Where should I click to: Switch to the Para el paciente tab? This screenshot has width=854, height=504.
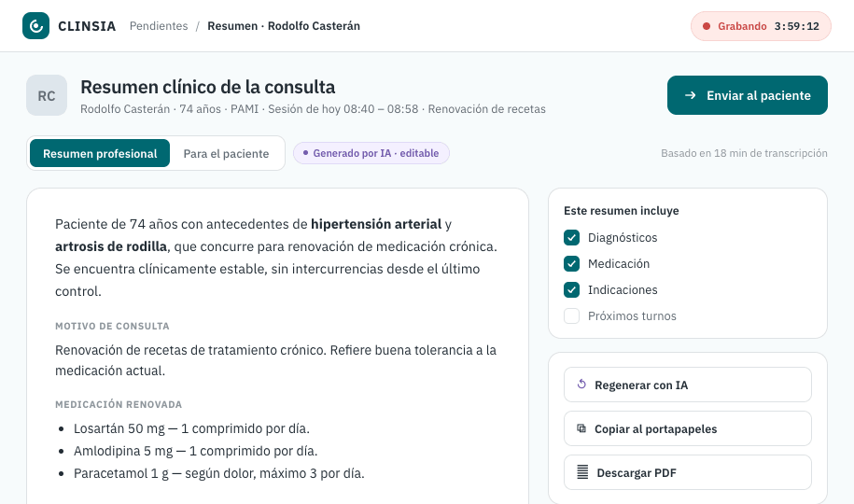226,154
